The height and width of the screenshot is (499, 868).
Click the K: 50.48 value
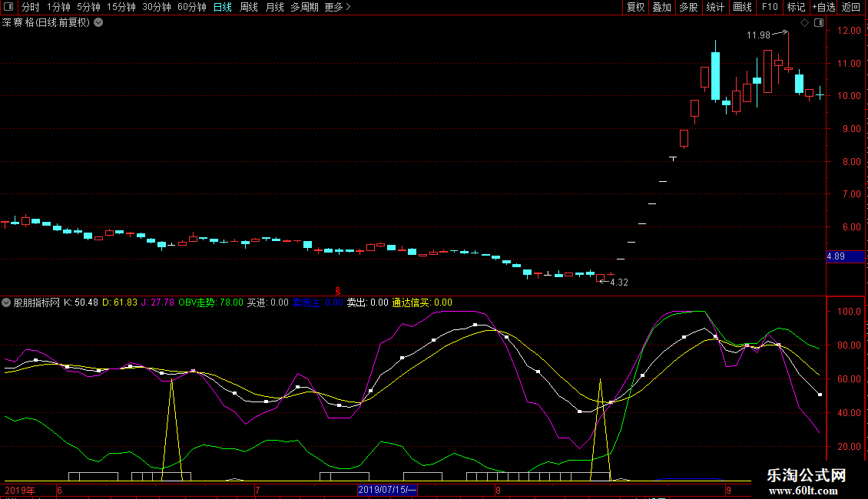[x=81, y=302]
